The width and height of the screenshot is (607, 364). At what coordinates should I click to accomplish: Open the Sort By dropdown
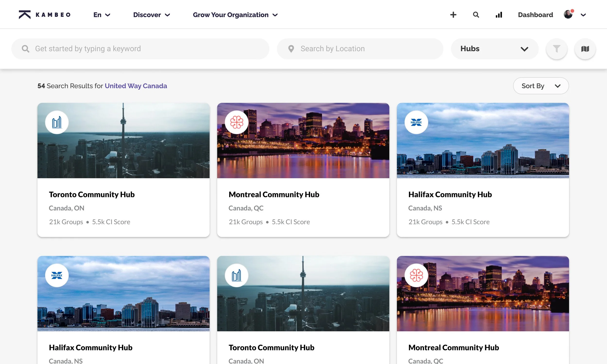tap(540, 86)
